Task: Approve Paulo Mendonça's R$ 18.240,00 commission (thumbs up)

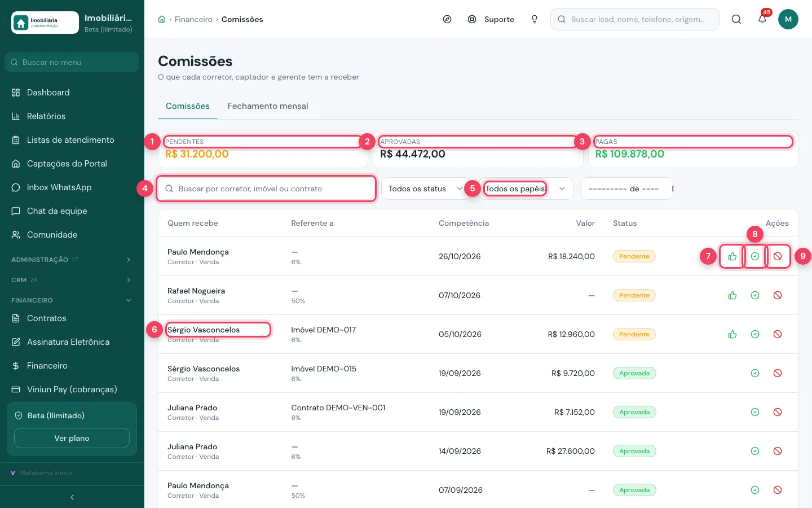Action: coord(732,256)
